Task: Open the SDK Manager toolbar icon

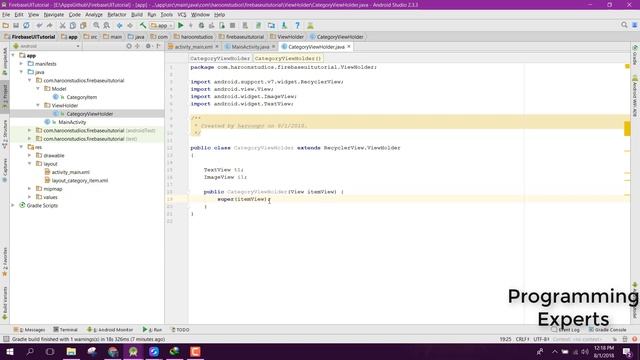Action: click(x=284, y=25)
